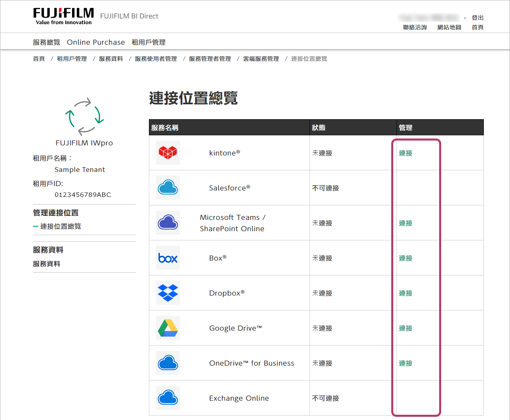Click 連接 in the Box row
The image size is (510, 420).
click(x=406, y=258)
